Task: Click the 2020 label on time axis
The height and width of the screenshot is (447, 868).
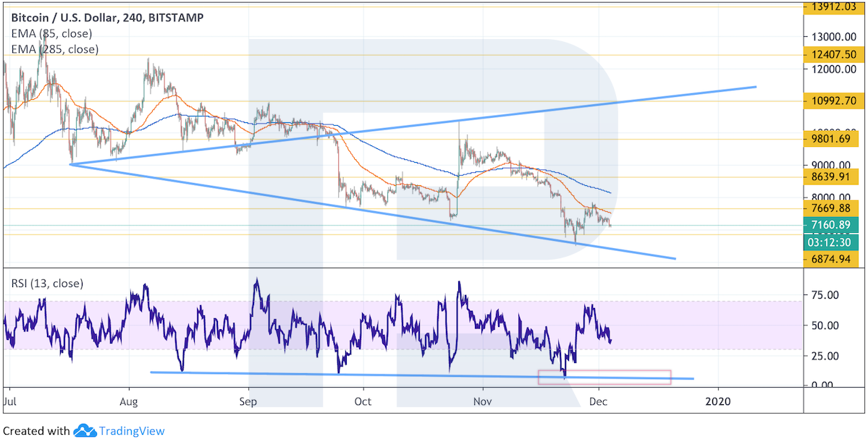Action: (x=717, y=401)
